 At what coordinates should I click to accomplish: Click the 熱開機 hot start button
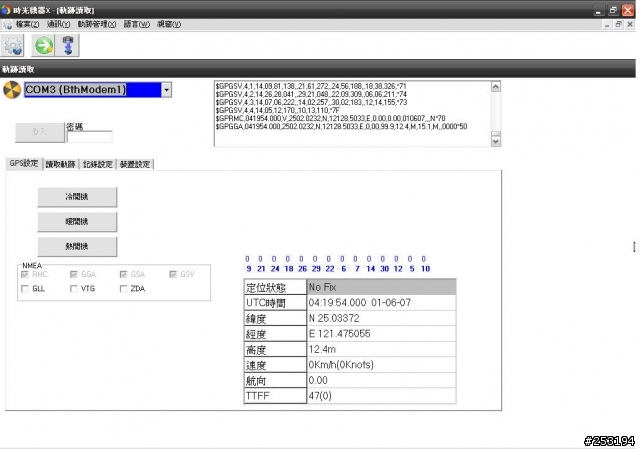(x=77, y=247)
